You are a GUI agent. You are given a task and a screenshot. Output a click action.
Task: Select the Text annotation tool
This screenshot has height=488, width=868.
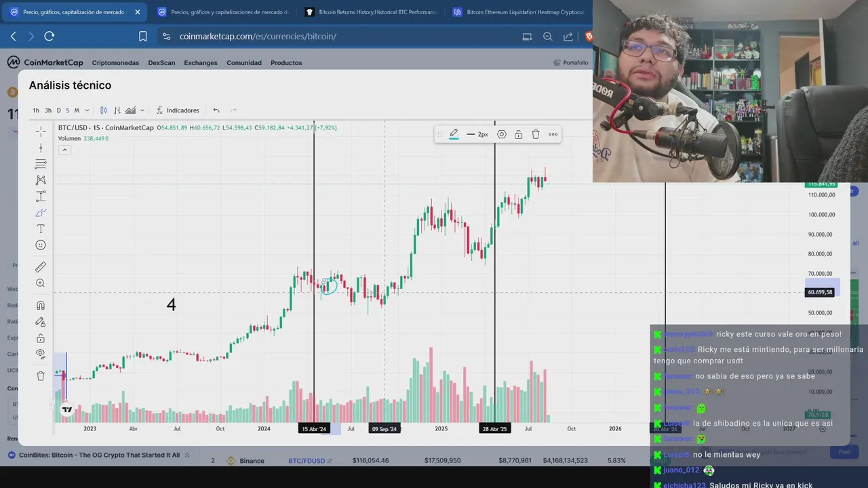click(x=41, y=229)
